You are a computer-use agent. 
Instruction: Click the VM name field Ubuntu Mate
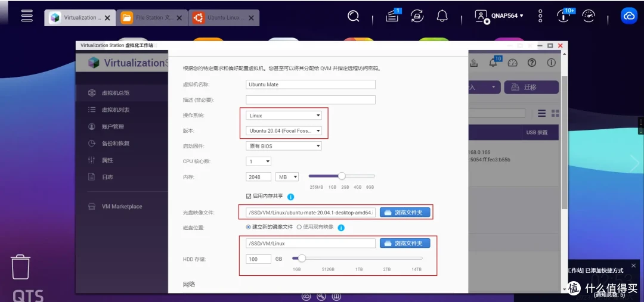(x=311, y=84)
